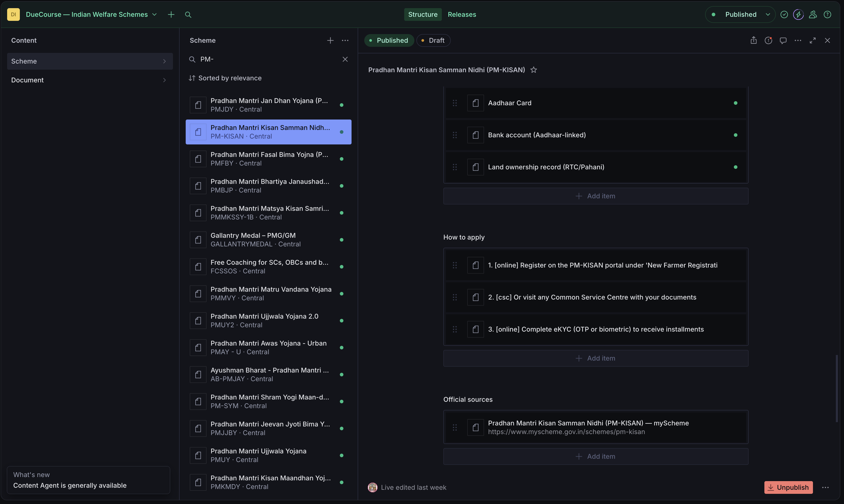
Task: Grab drag handle of Aadhaar Card item
Action: (x=455, y=103)
